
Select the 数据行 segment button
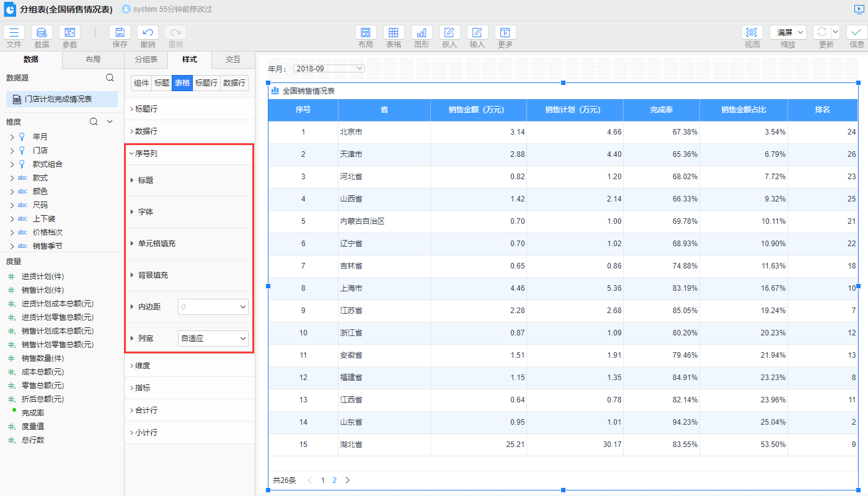tap(234, 83)
